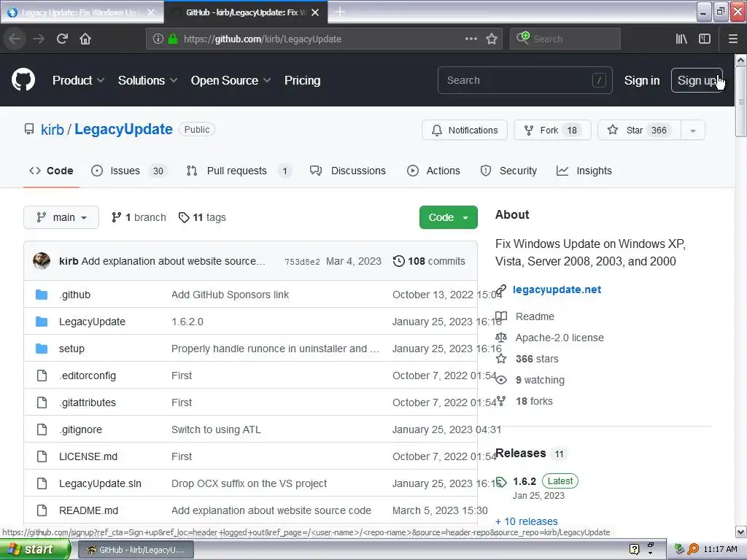The height and width of the screenshot is (560, 747).
Task: Expand star list dropdown arrow
Action: [693, 131]
